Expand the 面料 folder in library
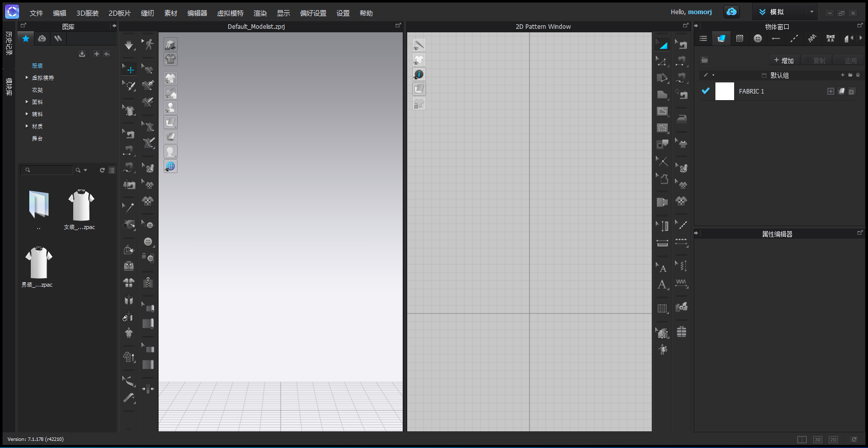868x448 pixels. [27, 102]
